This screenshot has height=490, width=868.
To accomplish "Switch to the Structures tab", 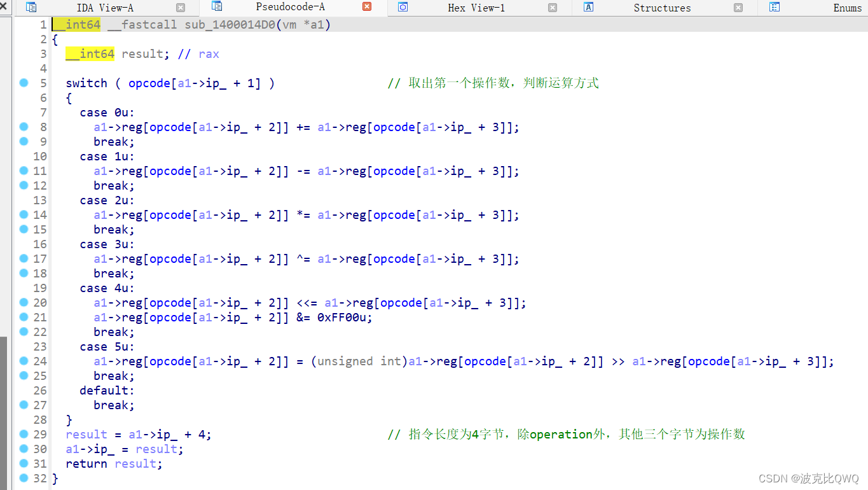I will [662, 8].
